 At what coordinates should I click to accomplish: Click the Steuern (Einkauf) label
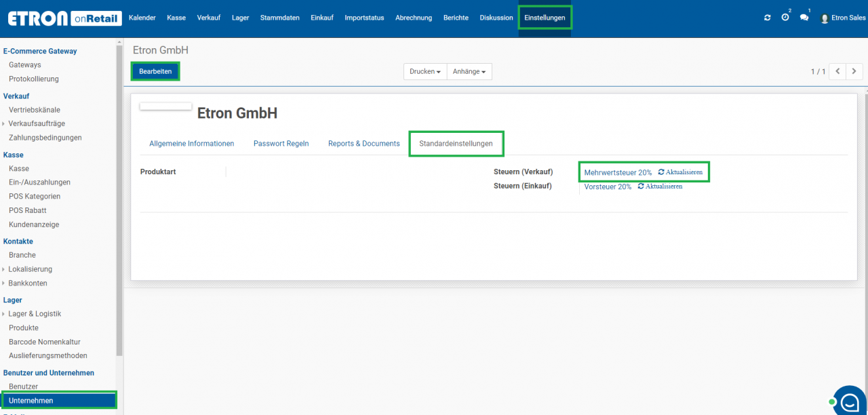[x=523, y=186]
